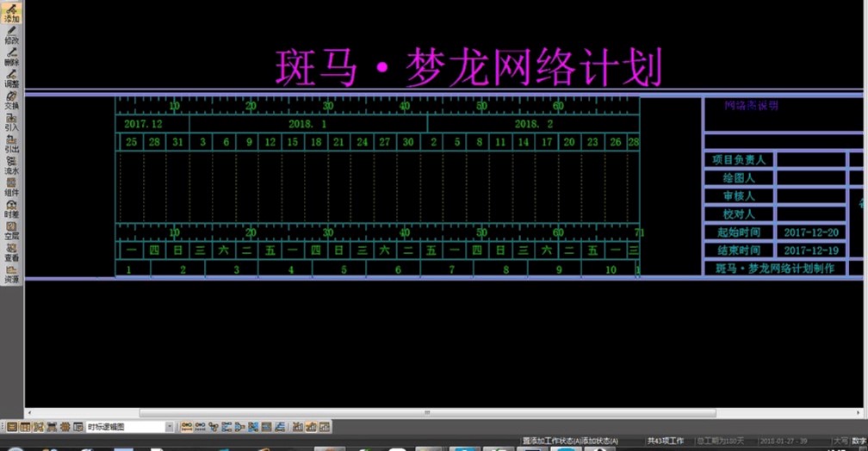Click the 斑马·梦龙网络计划制作 footer cell

775,269
